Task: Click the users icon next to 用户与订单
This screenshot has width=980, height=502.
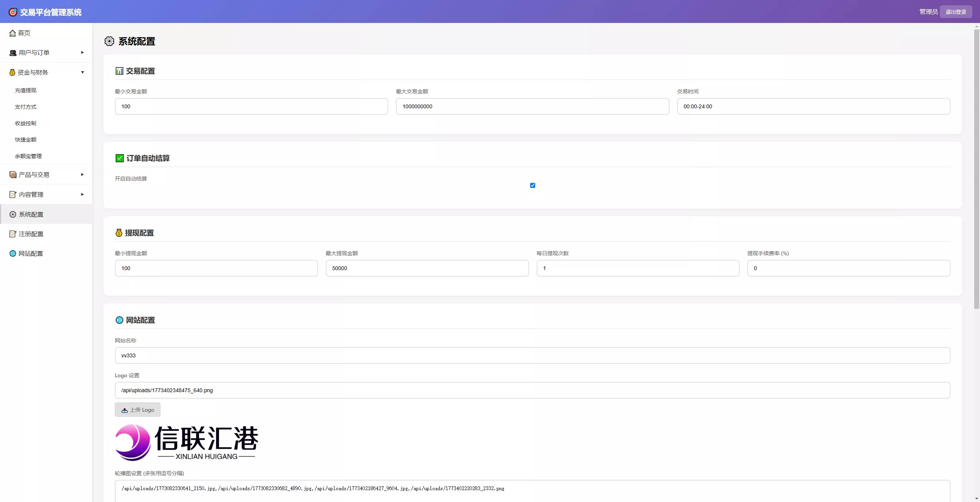Action: pyautogui.click(x=13, y=53)
